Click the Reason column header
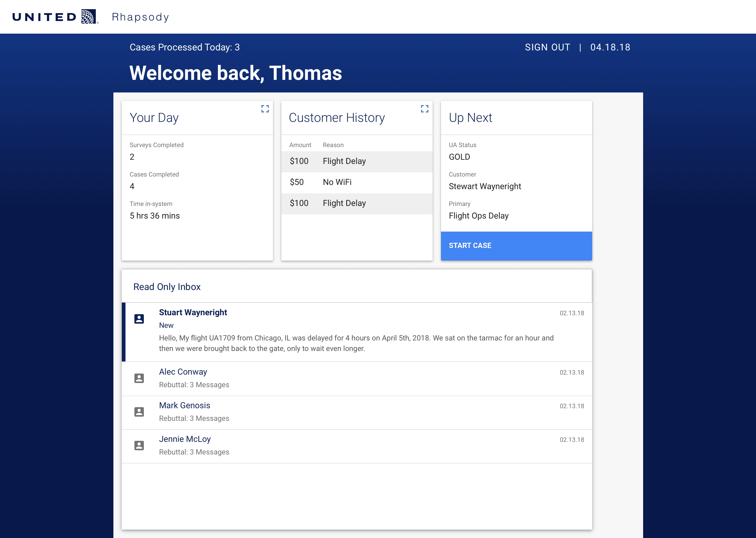Image resolution: width=756 pixels, height=538 pixels. [333, 145]
